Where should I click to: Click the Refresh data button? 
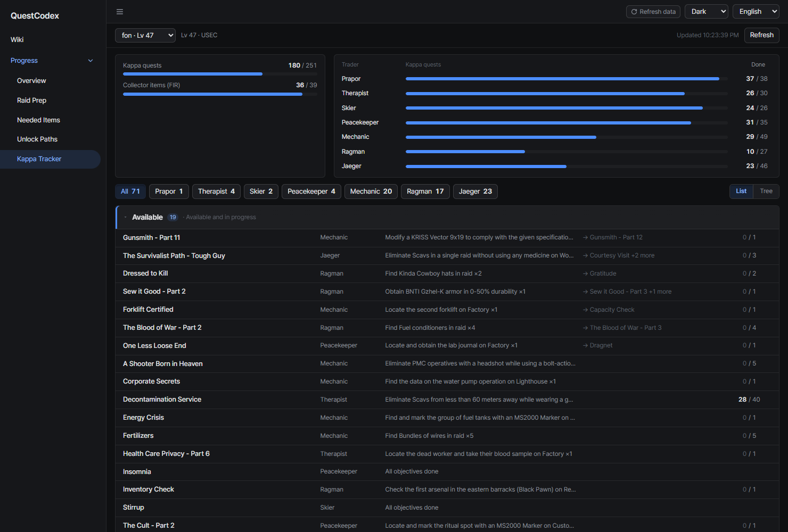[x=653, y=12]
